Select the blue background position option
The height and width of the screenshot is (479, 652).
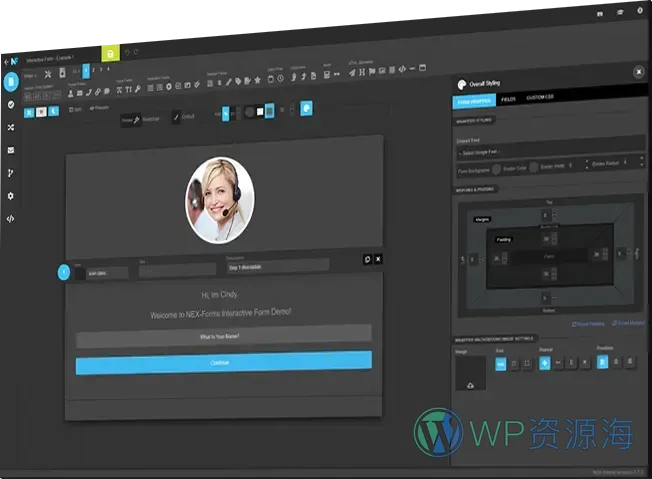tap(603, 362)
